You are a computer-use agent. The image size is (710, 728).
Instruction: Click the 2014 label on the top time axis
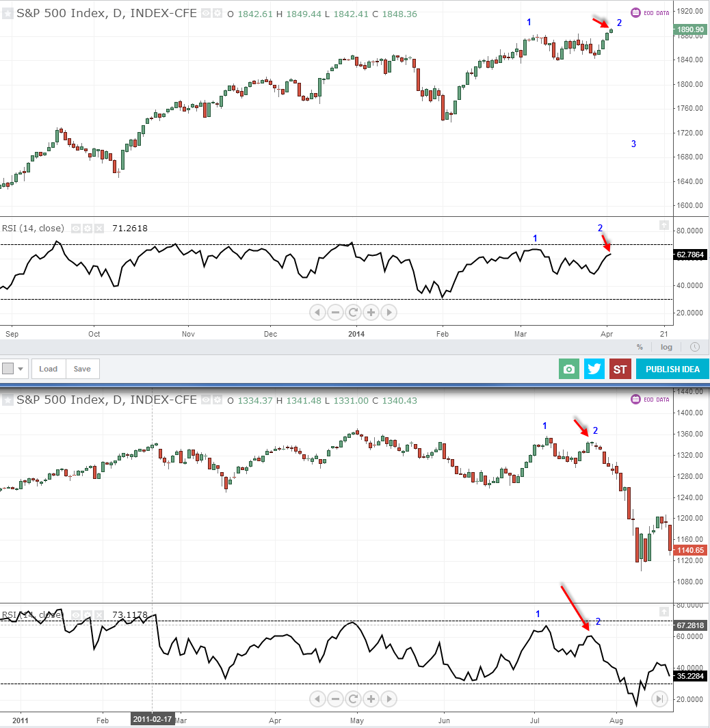(x=356, y=334)
